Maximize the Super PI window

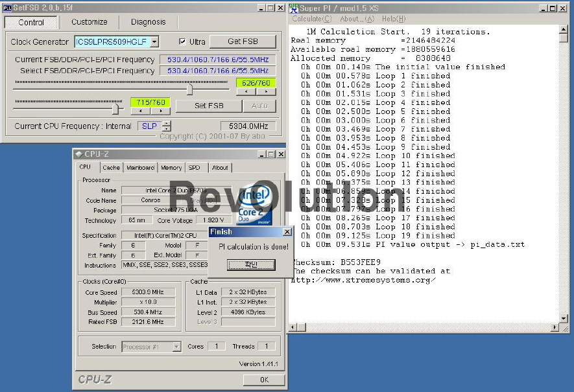[x=553, y=8]
